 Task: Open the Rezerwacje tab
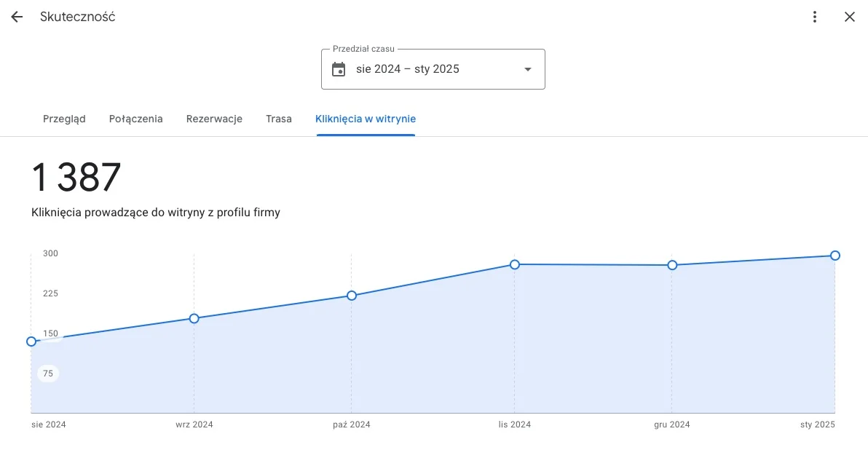pyautogui.click(x=214, y=119)
